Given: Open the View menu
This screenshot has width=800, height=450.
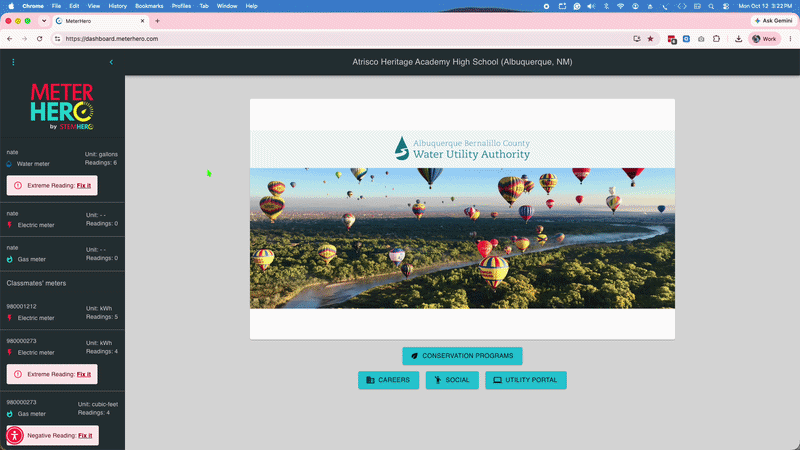Looking at the screenshot, I should pos(93,6).
